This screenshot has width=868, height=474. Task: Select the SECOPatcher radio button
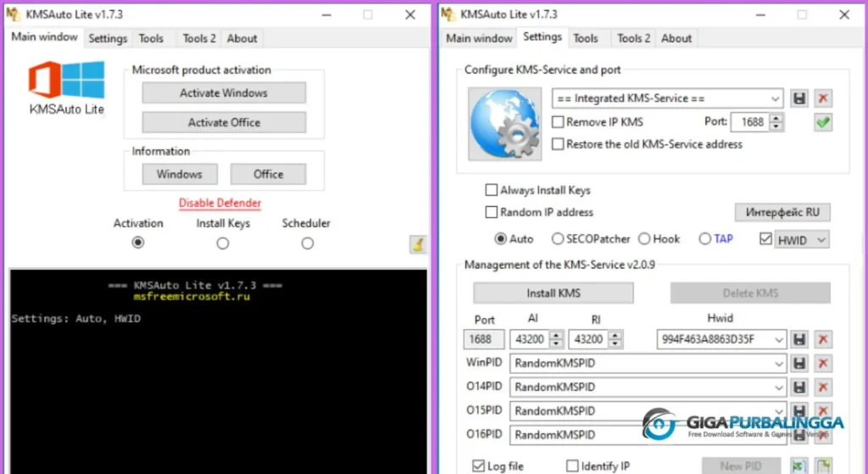(x=558, y=238)
